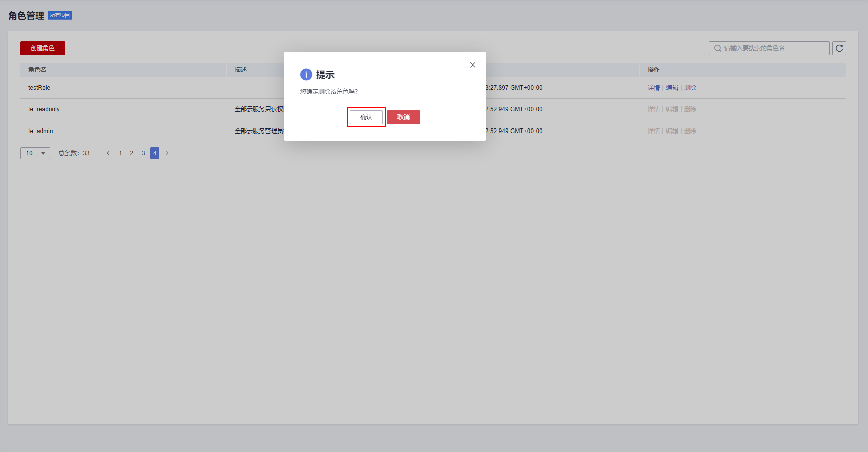Click 编辑 for testRole row
Screen dimensions: 868x452
coord(672,88)
